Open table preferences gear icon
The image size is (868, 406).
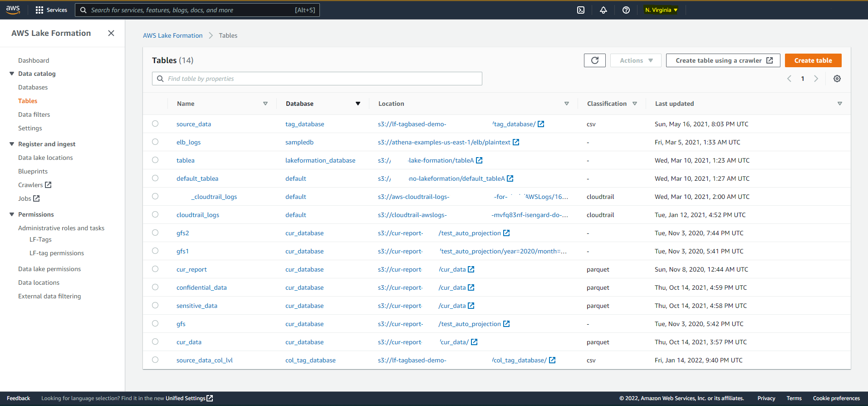pos(837,79)
